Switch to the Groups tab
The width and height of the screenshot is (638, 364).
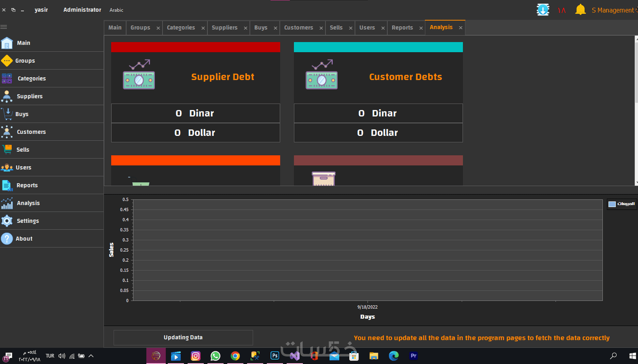pos(140,27)
